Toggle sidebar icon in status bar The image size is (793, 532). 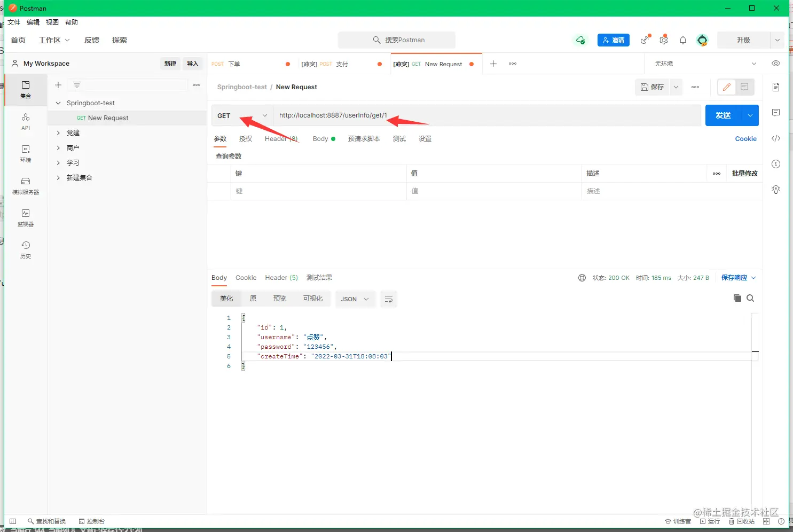point(13,521)
